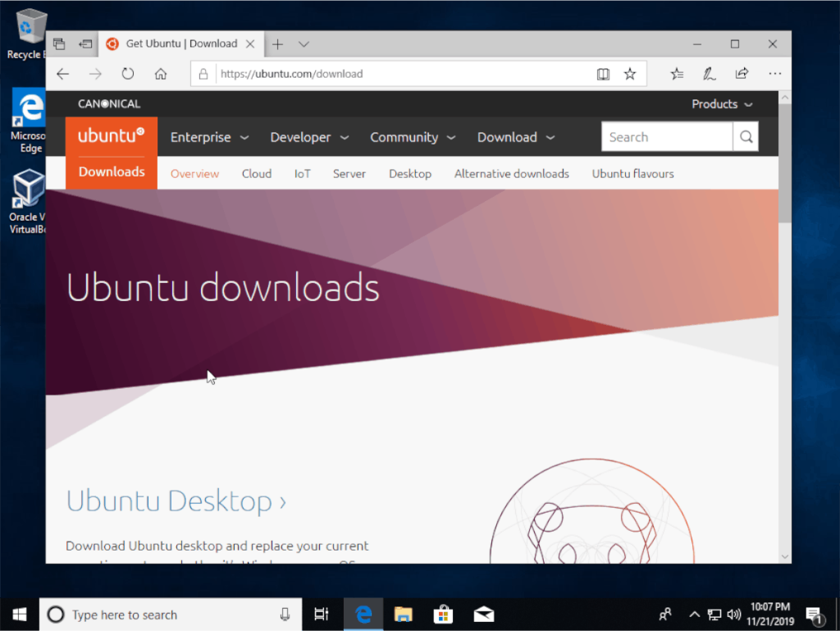Reload the page using the refresh icon
Screen dimensions: 840x631
click(127, 73)
